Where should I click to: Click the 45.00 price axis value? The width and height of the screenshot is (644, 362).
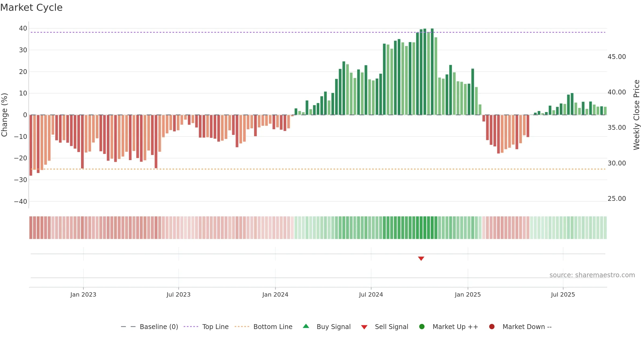click(x=617, y=57)
